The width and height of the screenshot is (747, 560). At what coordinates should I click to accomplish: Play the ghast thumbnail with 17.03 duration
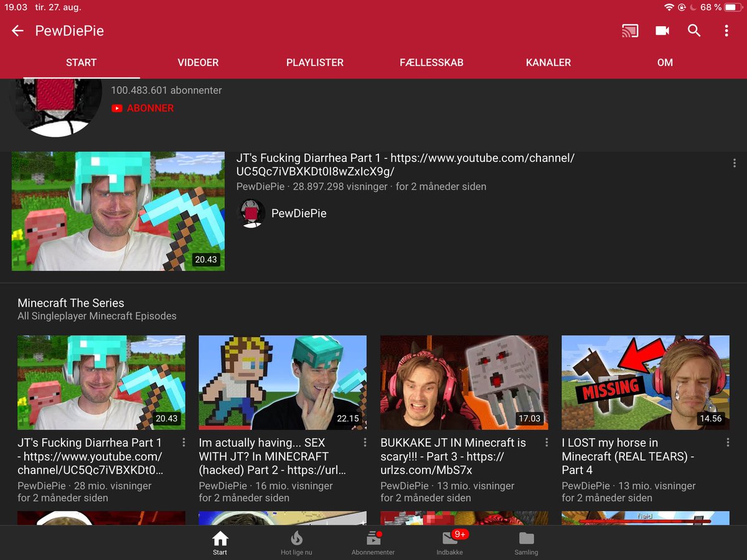(464, 383)
